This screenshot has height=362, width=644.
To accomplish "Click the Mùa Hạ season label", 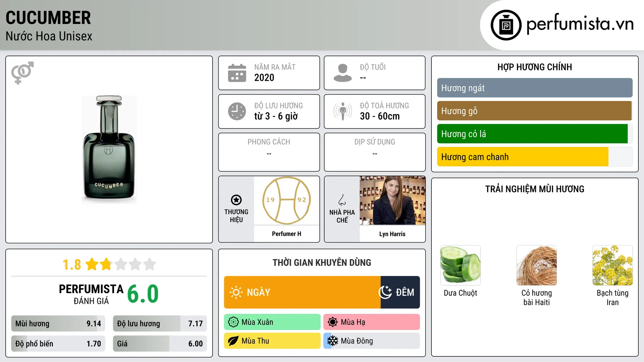I will tap(353, 322).
